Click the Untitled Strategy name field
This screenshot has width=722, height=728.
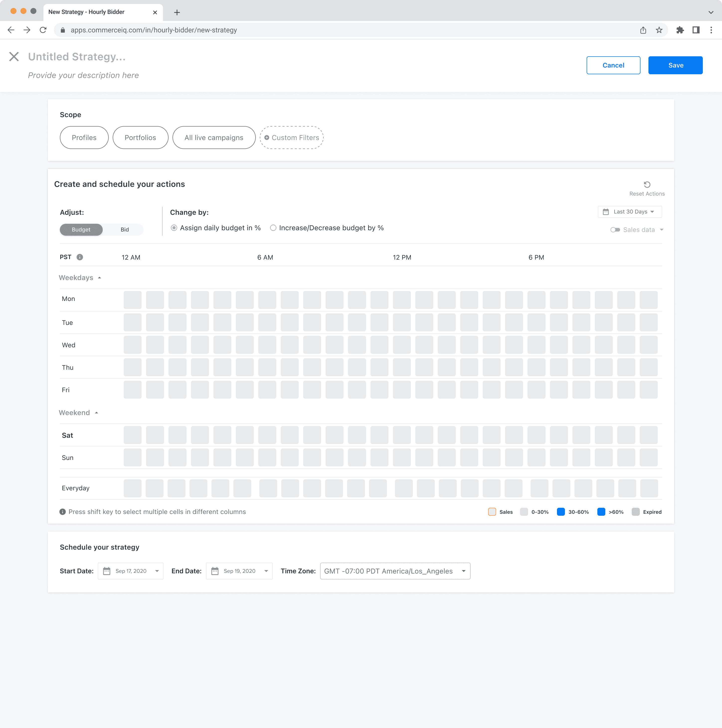coord(77,57)
